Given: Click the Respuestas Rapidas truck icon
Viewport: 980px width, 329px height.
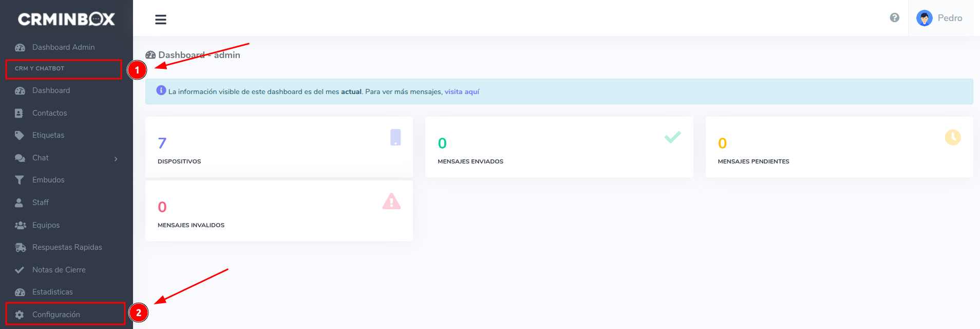Looking at the screenshot, I should (x=20, y=247).
